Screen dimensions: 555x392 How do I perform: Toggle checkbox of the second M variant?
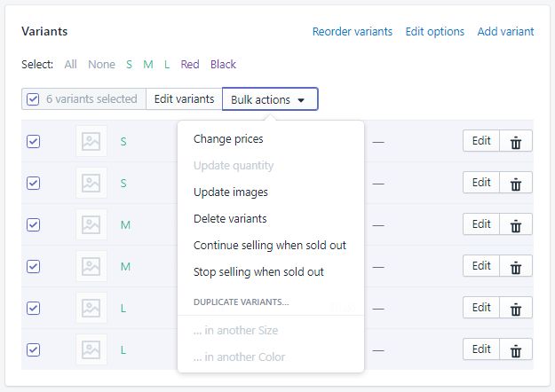point(33,267)
